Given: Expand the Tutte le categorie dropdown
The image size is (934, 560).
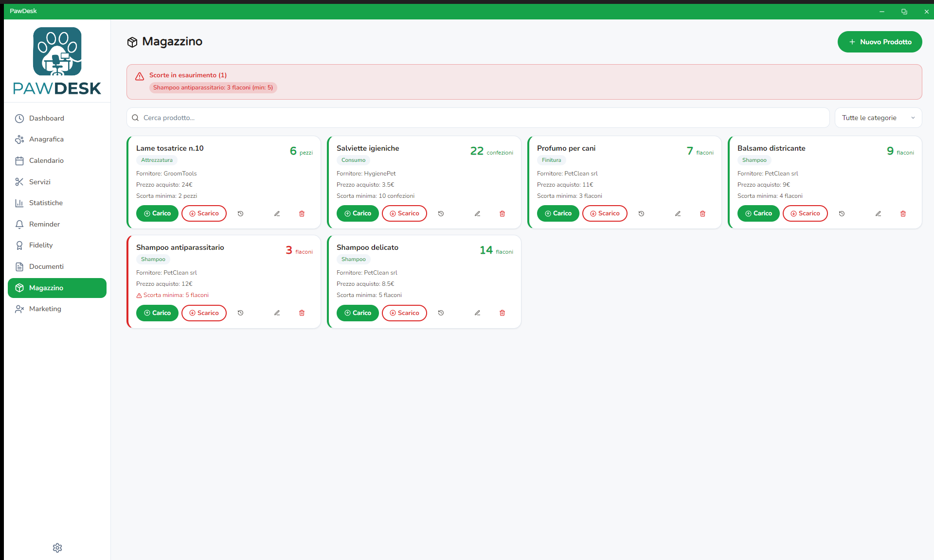Looking at the screenshot, I should (x=878, y=118).
